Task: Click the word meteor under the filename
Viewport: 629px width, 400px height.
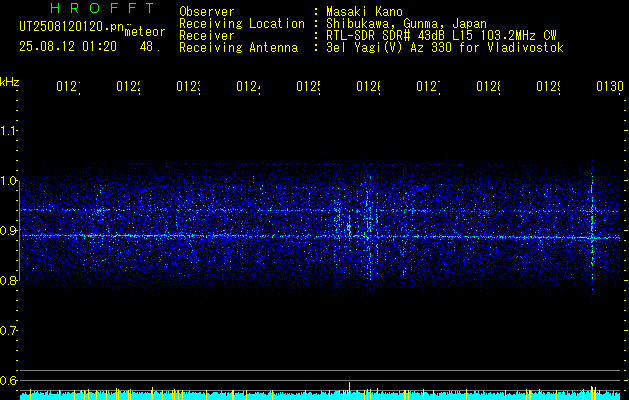Action: click(x=145, y=32)
